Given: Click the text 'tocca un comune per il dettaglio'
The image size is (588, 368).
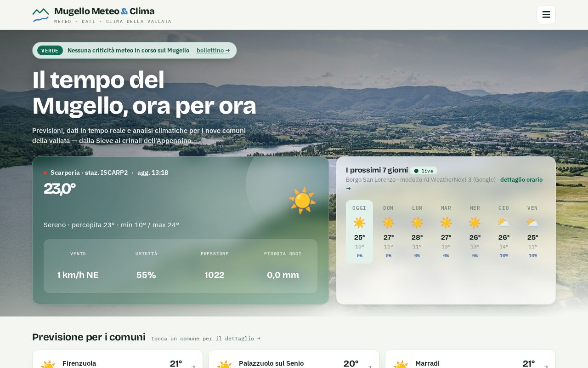Looking at the screenshot, I should [206, 339].
